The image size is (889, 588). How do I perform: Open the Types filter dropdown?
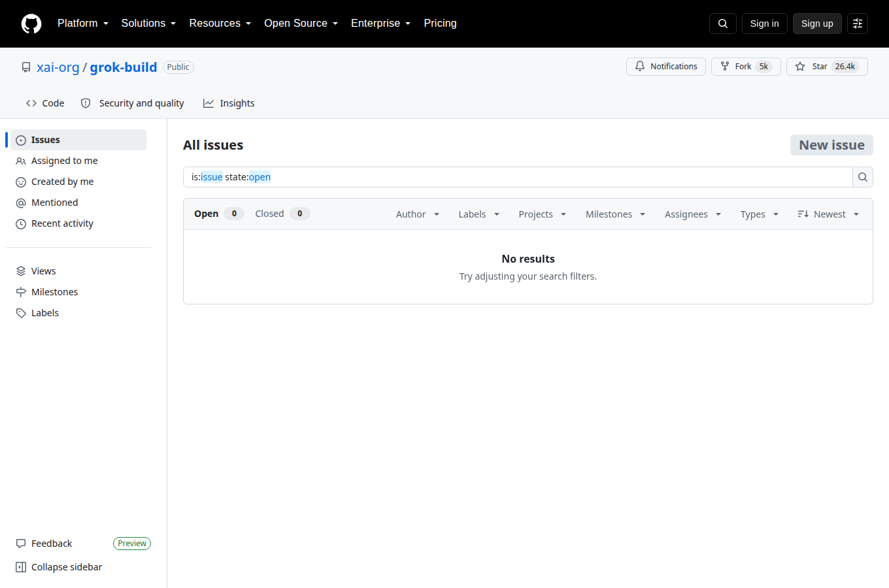(x=760, y=214)
